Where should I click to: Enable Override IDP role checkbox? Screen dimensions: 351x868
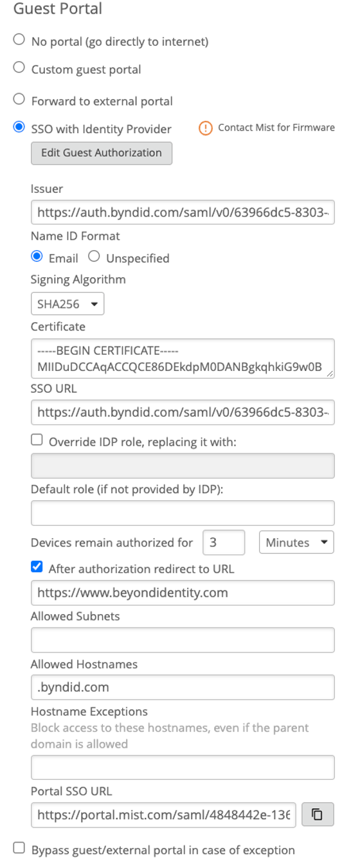(37, 440)
